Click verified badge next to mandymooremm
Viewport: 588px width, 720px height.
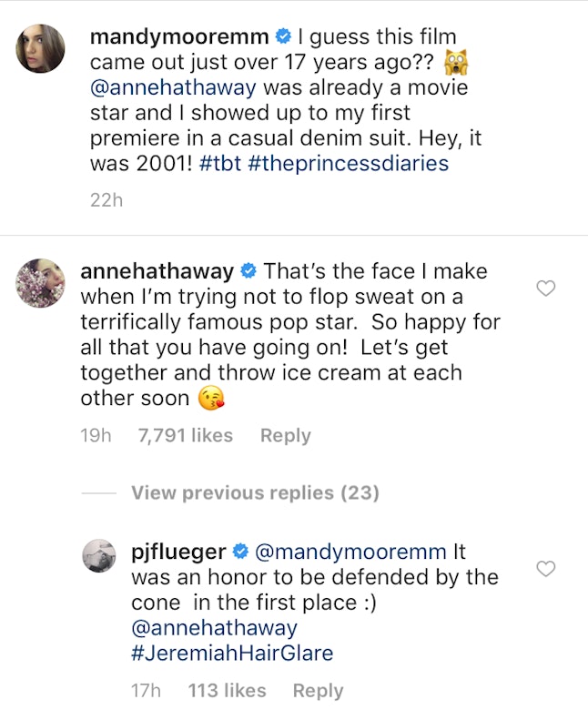pos(283,37)
